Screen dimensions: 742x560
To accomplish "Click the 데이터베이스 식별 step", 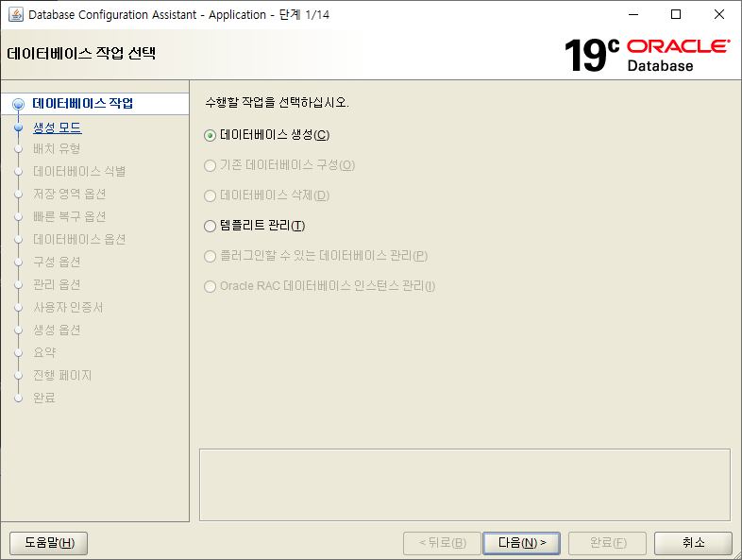I will [79, 171].
